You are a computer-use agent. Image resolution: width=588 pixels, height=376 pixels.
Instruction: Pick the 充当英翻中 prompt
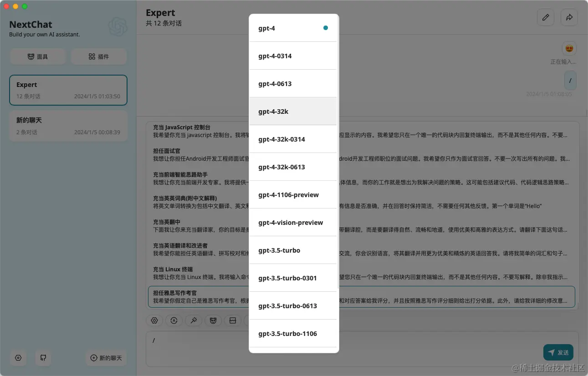362,226
